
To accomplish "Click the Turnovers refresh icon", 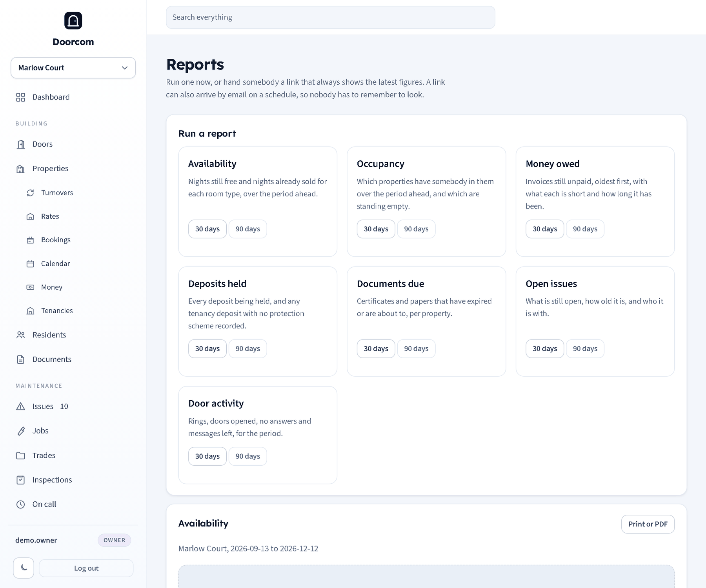I will [30, 193].
